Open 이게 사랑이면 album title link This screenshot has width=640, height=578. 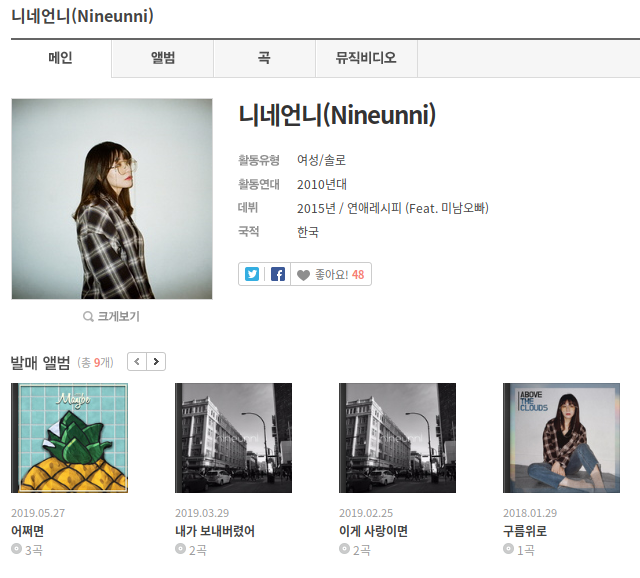(373, 531)
